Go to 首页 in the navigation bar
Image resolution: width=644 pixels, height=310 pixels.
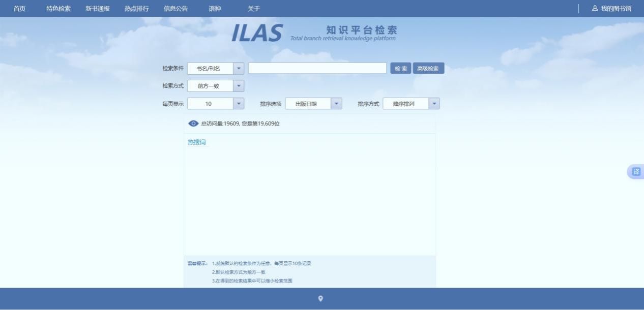(x=19, y=9)
